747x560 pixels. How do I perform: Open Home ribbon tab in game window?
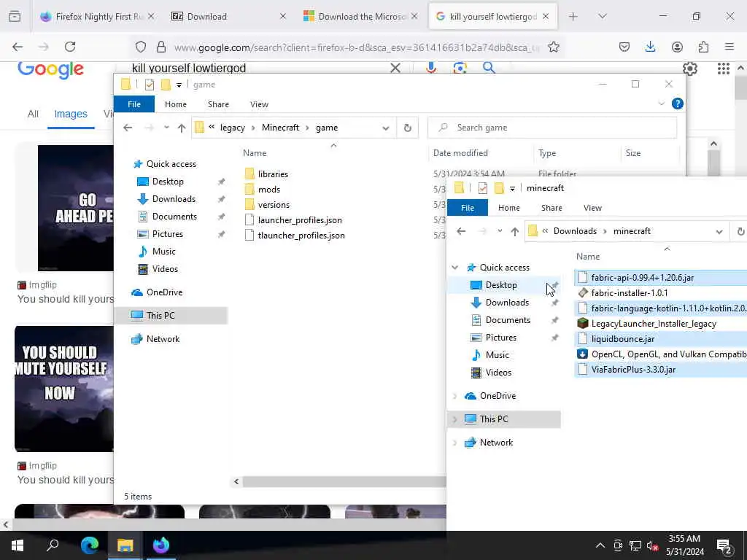(x=176, y=104)
